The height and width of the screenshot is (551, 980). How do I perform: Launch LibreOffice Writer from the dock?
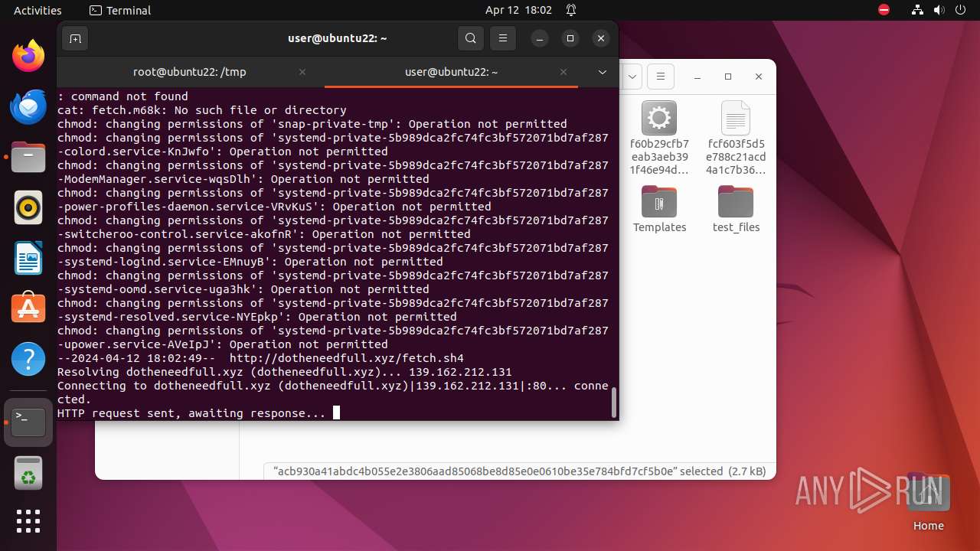point(28,258)
